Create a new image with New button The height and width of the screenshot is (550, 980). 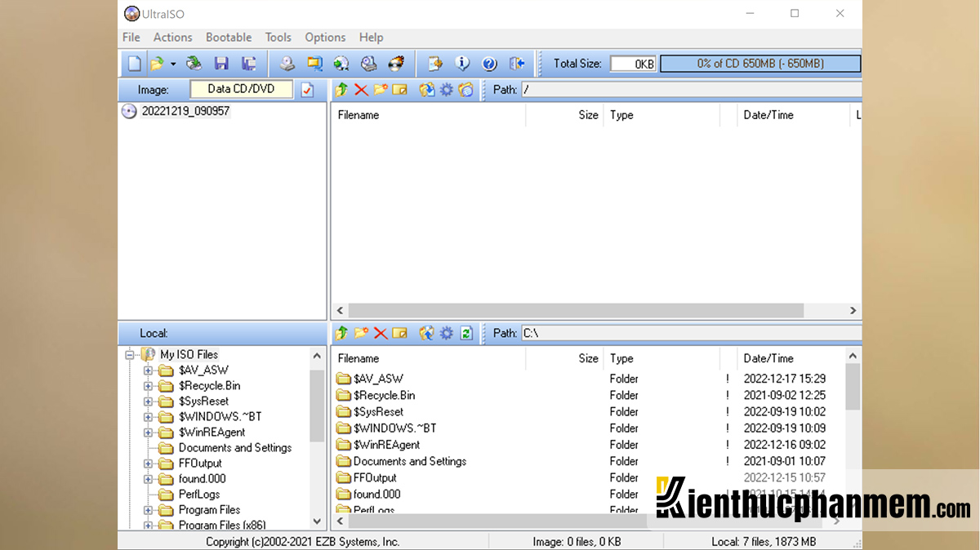(135, 64)
